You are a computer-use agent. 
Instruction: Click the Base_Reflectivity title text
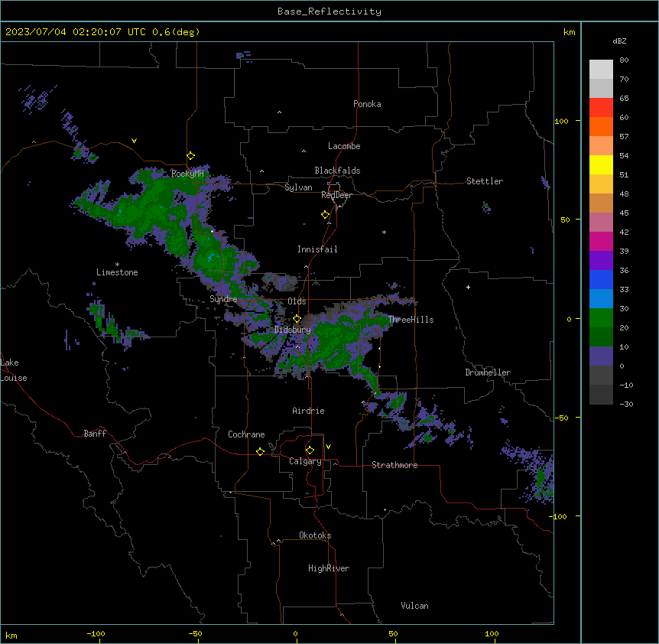point(329,11)
